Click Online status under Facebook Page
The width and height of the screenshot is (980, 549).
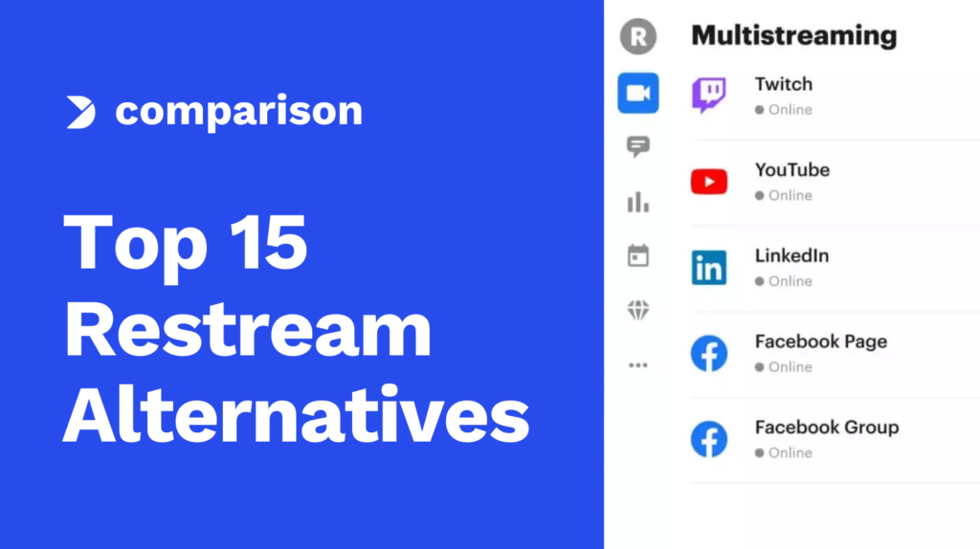click(x=784, y=366)
